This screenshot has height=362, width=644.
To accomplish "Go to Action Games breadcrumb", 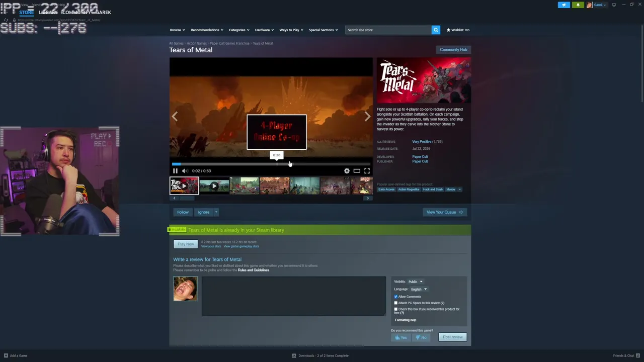I will [197, 43].
